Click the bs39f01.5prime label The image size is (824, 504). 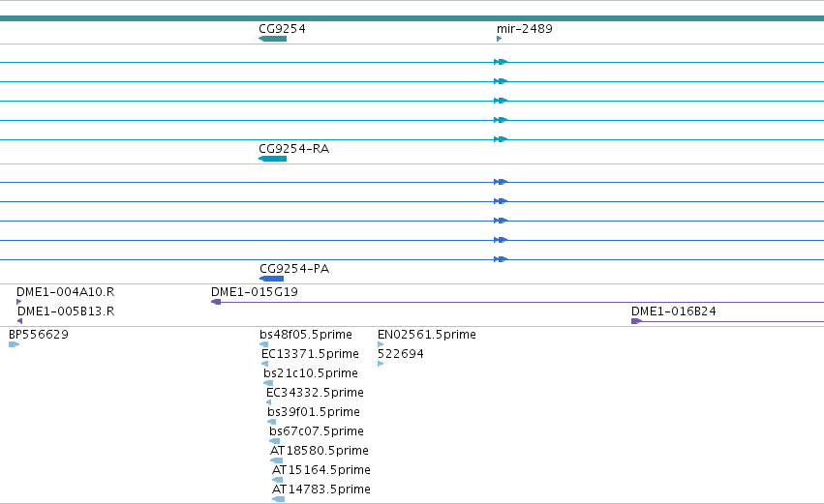314,412
